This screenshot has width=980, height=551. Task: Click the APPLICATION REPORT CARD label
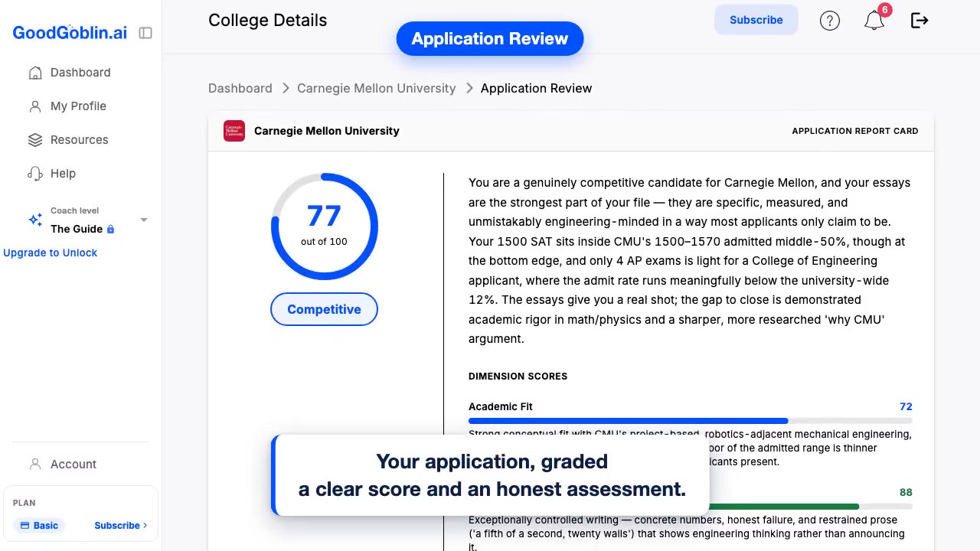[x=855, y=131]
